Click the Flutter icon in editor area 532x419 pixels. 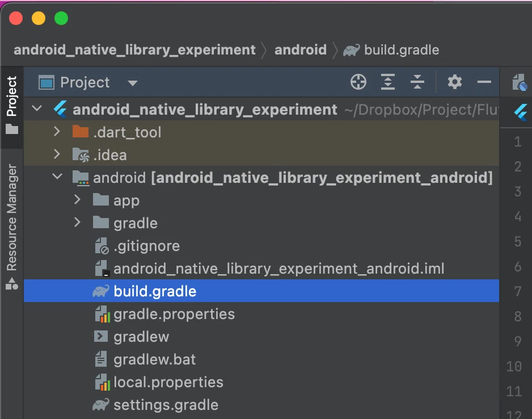(521, 112)
